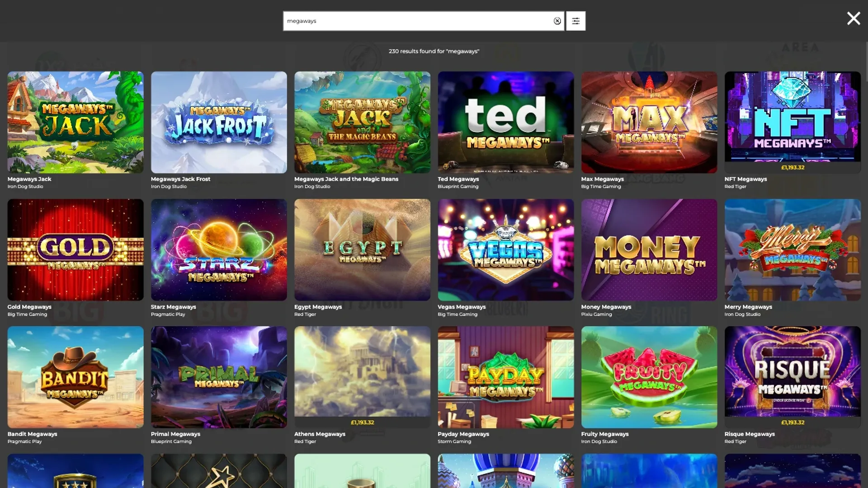The height and width of the screenshot is (488, 868).
Task: Click the Big Time Gaming label under Max Megaways
Action: coord(601,187)
